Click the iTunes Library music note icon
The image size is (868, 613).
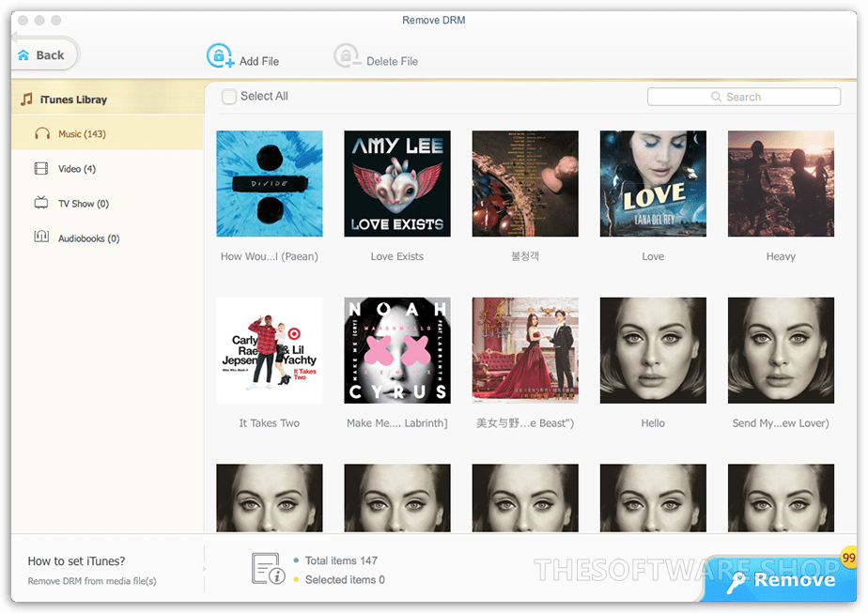click(x=26, y=100)
